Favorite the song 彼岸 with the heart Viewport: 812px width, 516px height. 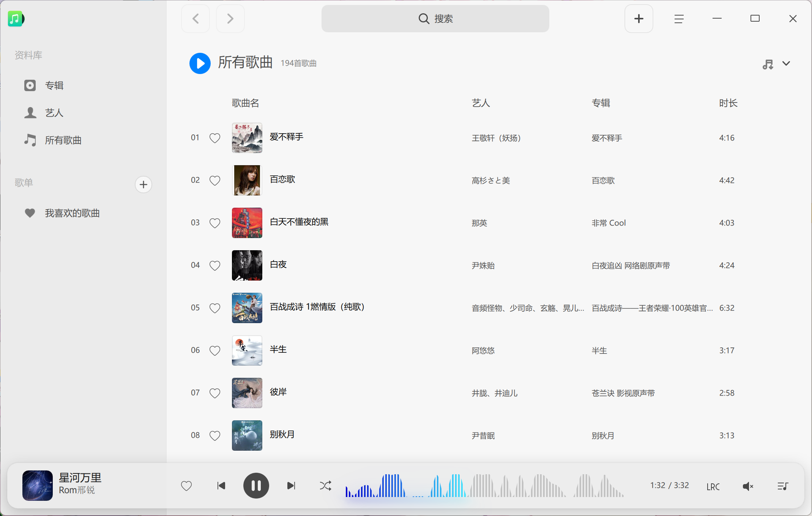click(x=215, y=393)
